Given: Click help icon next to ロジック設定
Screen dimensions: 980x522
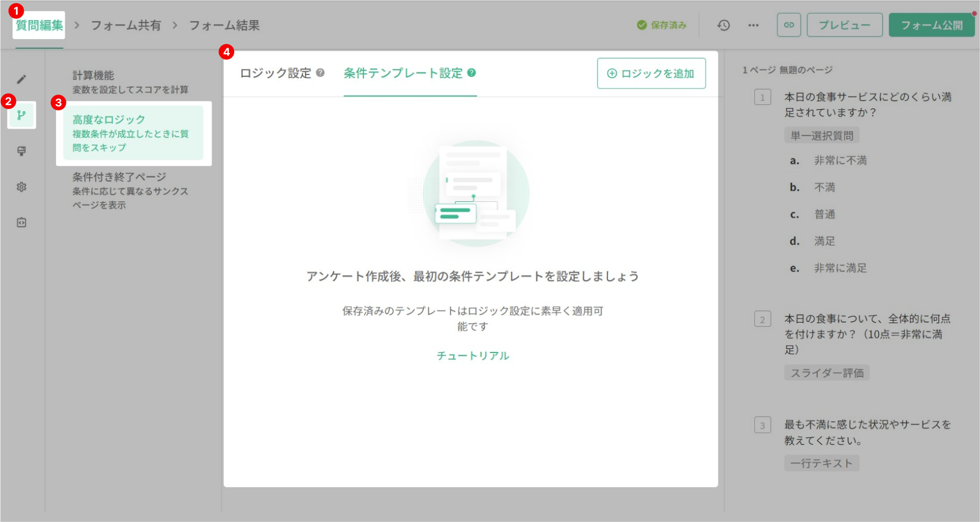Looking at the screenshot, I should click(320, 73).
